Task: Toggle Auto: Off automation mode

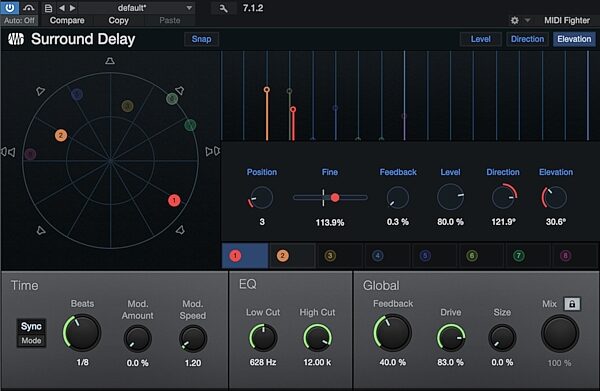Action: 19,20
